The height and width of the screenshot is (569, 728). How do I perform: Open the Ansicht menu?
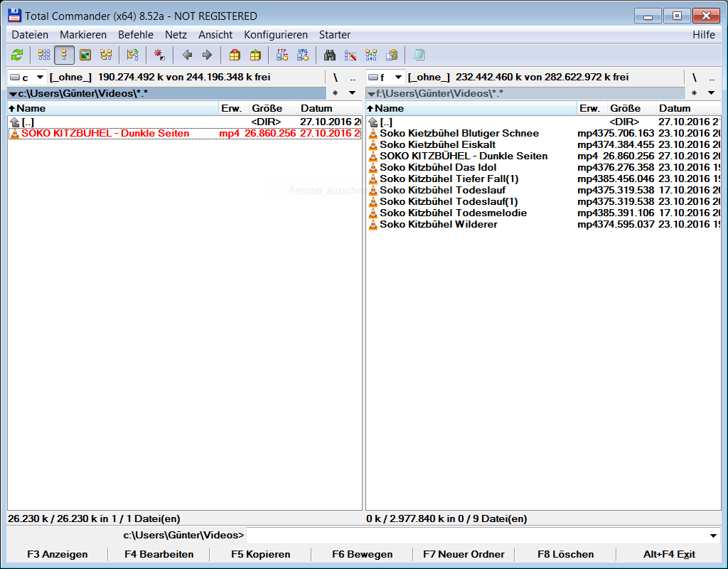[x=215, y=35]
